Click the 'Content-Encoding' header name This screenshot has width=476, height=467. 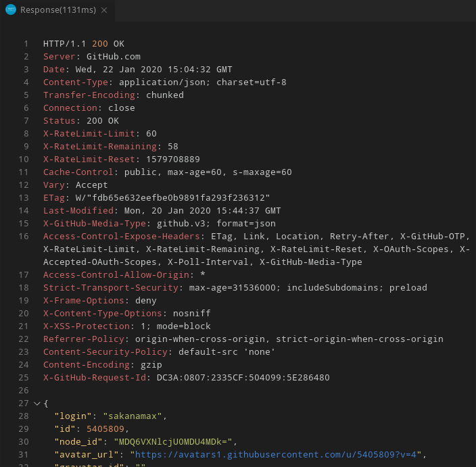pos(87,365)
